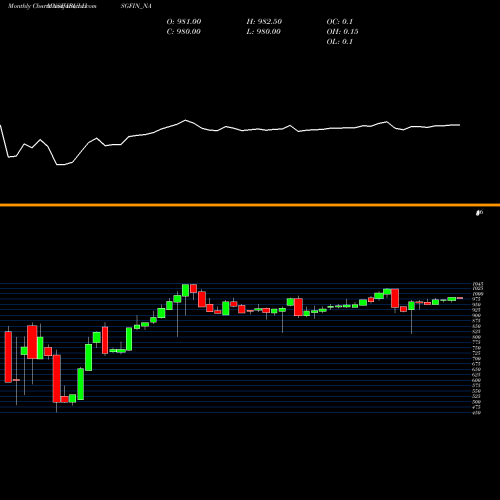Click the Monthly Charts title text
The height and width of the screenshot is (500, 500).
pos(27,6)
